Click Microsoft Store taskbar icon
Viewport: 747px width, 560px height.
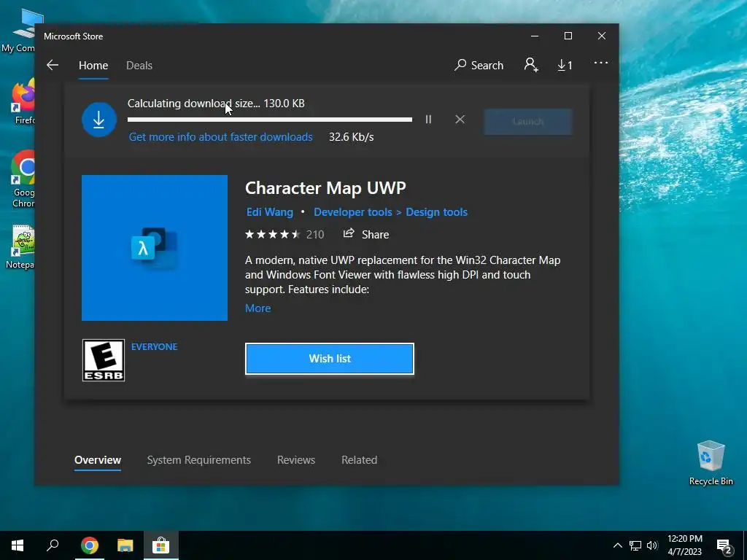pos(161,545)
